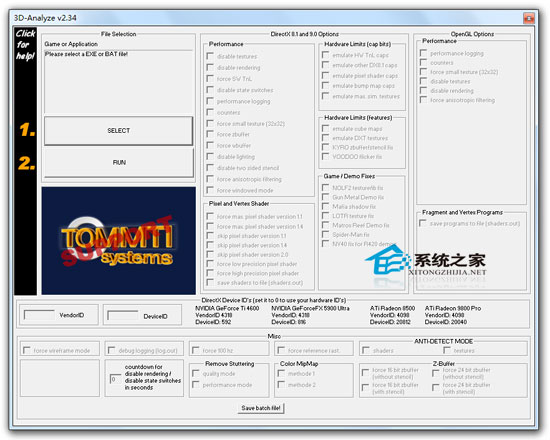Check OpenGL 'performance logging' checkbox
Image resolution: width=550 pixels, height=440 pixels.
[423, 53]
